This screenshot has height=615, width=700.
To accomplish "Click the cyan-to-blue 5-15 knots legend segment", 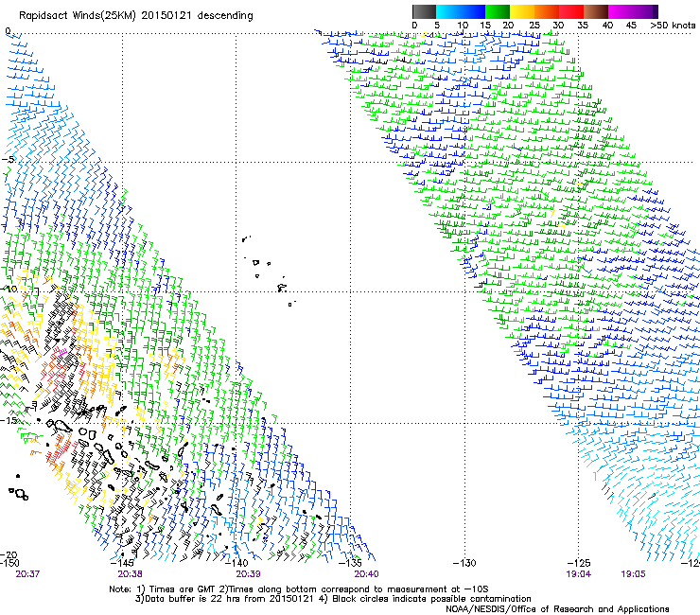I will pyautogui.click(x=461, y=11).
